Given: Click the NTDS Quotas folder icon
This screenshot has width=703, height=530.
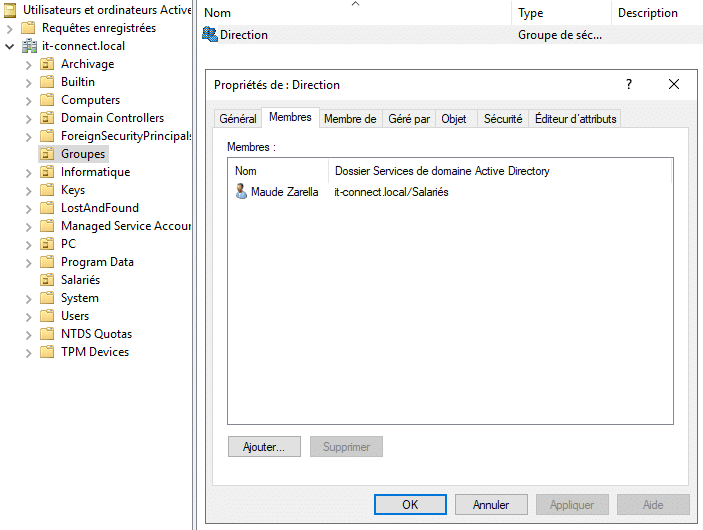Looking at the screenshot, I should click(x=47, y=334).
